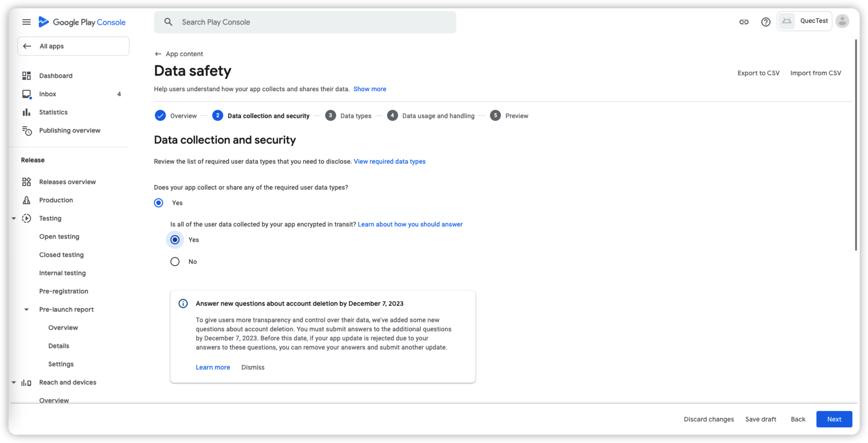Click the Reach and devices chart icon
This screenshot has height=443, width=868.
pos(26,383)
